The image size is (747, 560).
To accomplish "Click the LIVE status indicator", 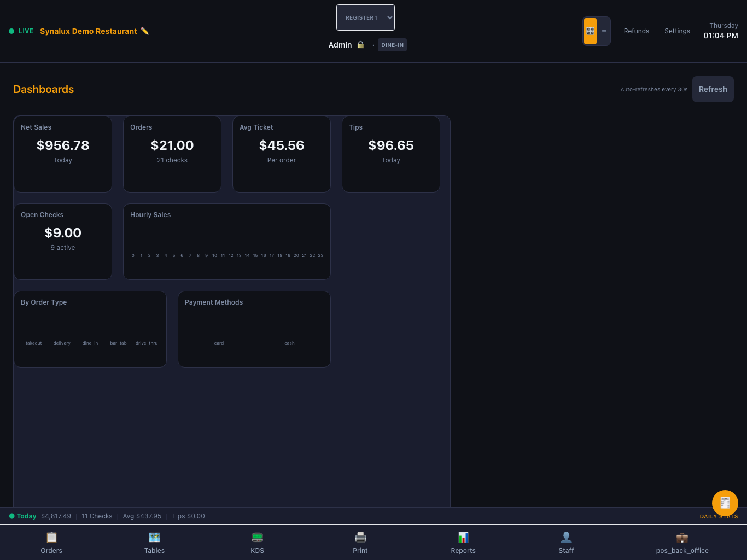I will tap(21, 31).
